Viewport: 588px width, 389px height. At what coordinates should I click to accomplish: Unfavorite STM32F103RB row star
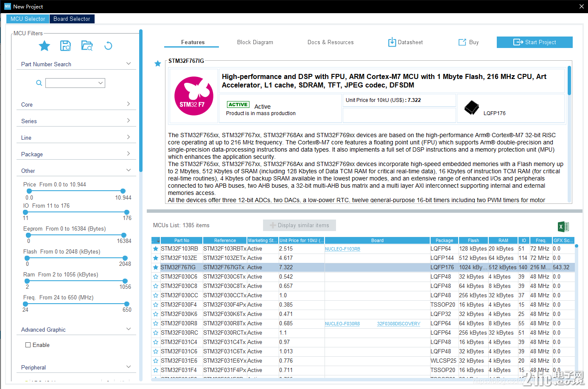tap(156, 249)
